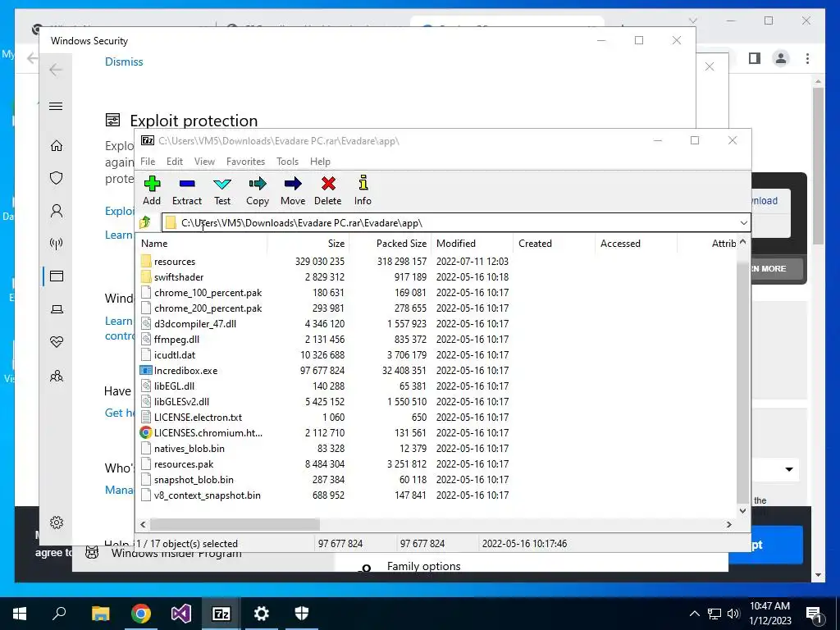
Task: Open taskbar search
Action: pyautogui.click(x=59, y=614)
